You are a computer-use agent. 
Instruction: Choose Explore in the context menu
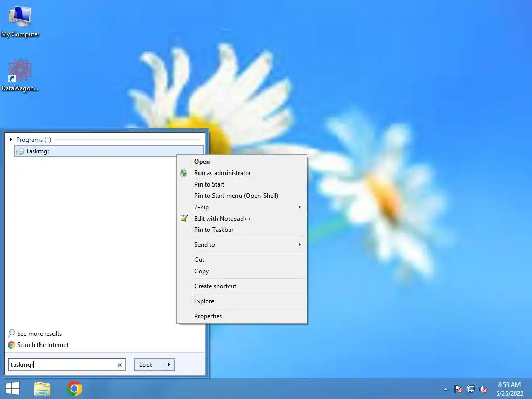(242, 301)
